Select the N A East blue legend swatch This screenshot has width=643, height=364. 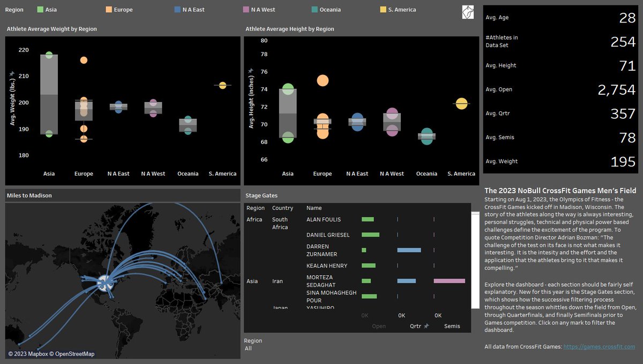[177, 10]
